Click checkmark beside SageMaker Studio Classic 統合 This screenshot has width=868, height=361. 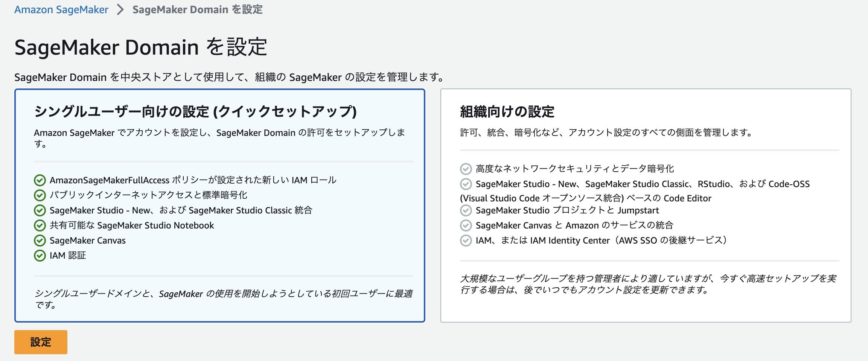[x=40, y=210]
